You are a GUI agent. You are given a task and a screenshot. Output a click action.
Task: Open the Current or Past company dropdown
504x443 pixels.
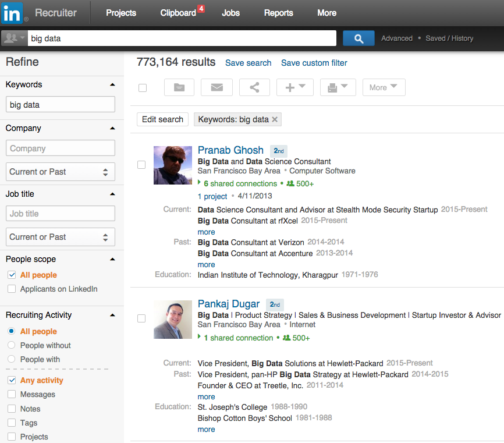click(61, 172)
